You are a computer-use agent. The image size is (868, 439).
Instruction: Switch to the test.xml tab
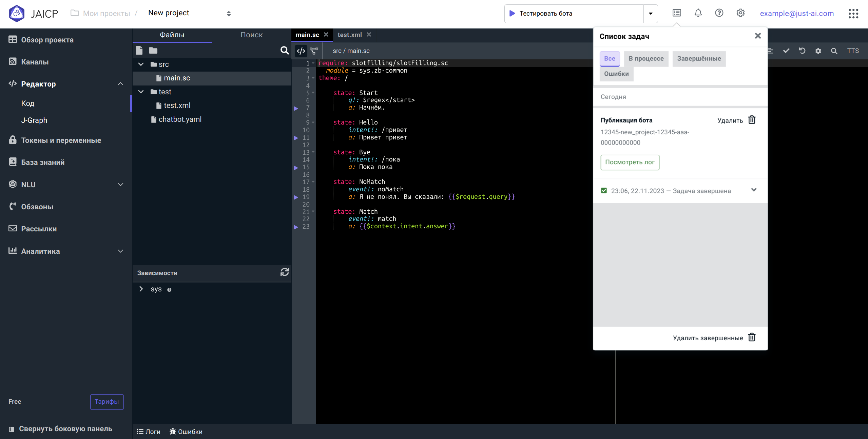[x=349, y=35]
